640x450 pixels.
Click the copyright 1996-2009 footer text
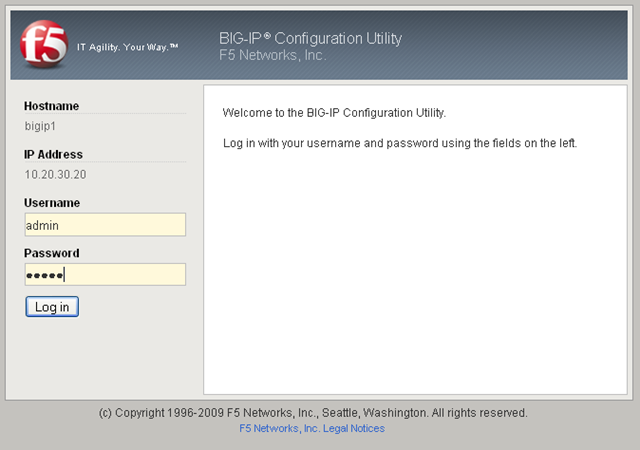313,412
